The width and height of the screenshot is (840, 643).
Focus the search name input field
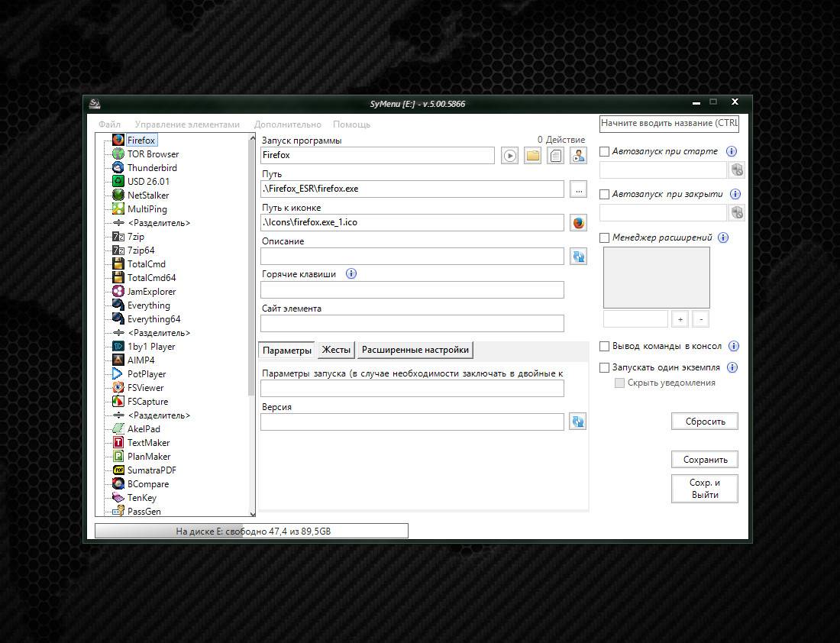[669, 123]
